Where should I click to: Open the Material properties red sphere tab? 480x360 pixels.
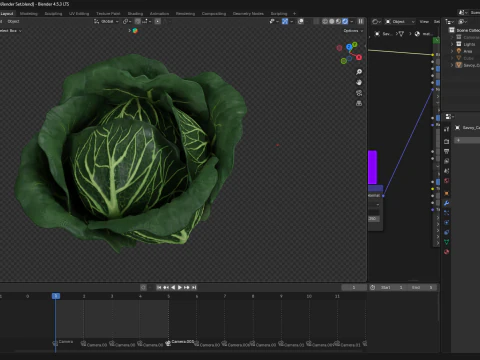coord(447,252)
